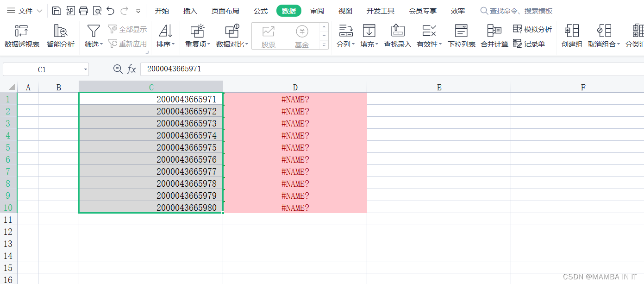This screenshot has height=284, width=644.
Task: Switch to the 审阅 tab
Action: tap(317, 11)
